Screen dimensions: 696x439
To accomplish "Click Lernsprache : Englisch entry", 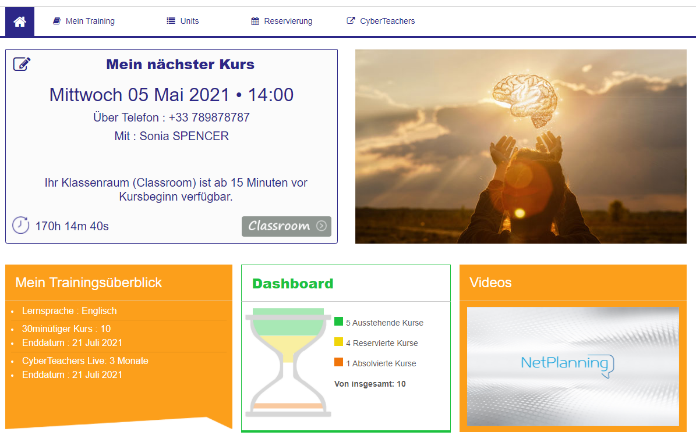I will point(70,311).
